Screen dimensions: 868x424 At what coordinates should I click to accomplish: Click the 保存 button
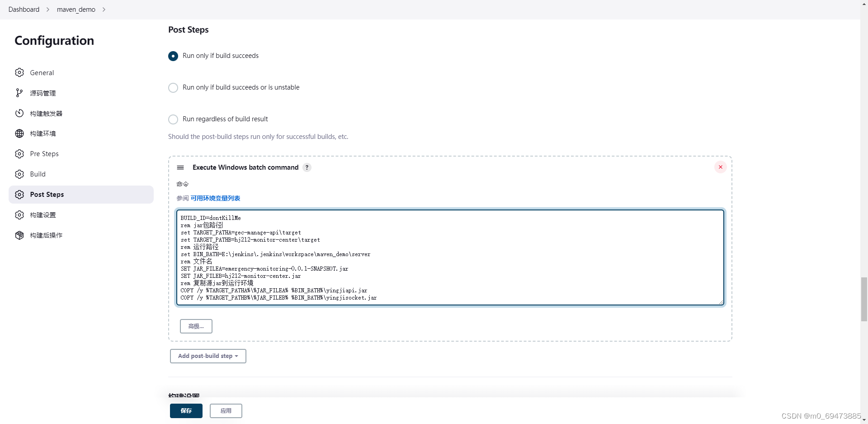[x=186, y=411]
